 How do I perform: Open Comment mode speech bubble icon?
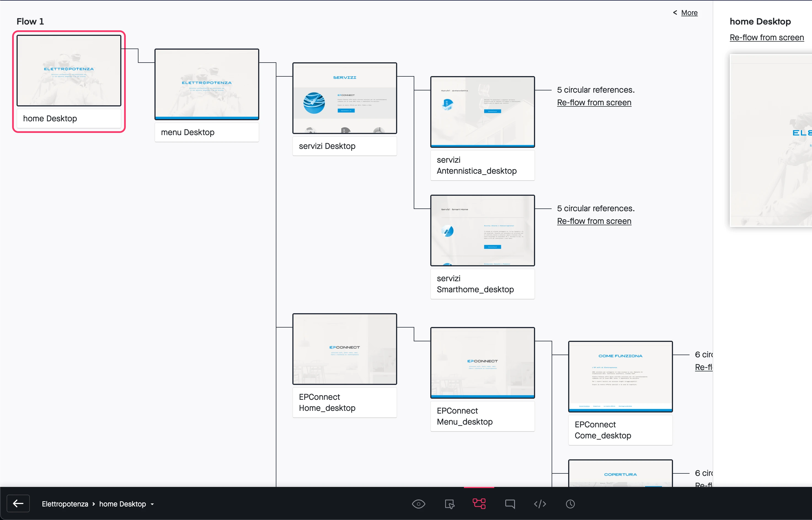tap(510, 504)
